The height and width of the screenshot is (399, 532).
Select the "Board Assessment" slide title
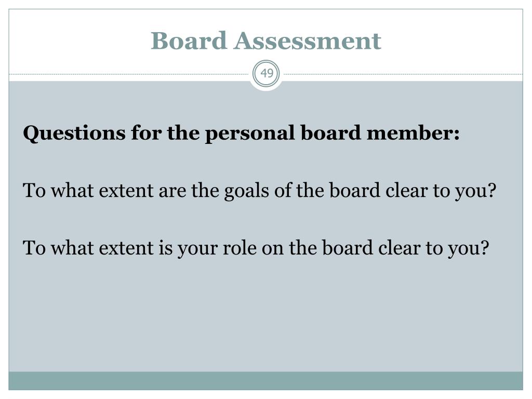pos(266,41)
